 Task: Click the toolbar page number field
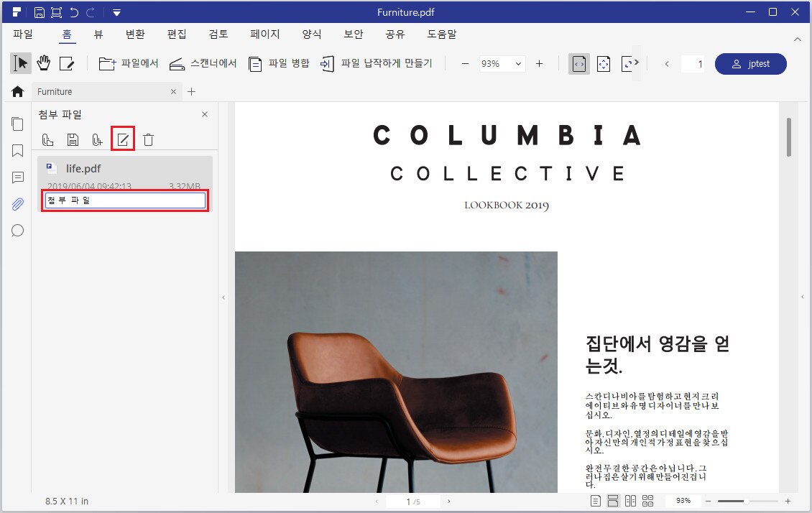coord(693,64)
